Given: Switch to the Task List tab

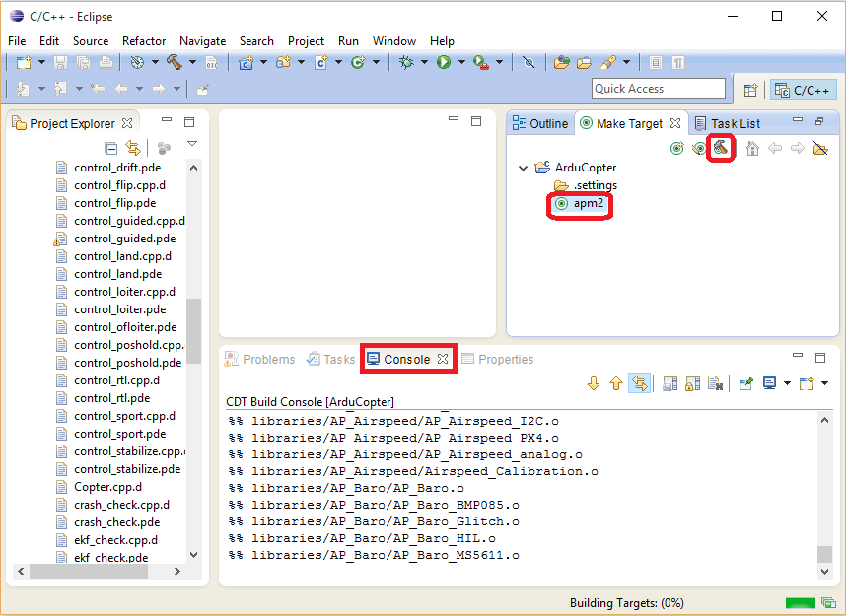Looking at the screenshot, I should tap(735, 123).
